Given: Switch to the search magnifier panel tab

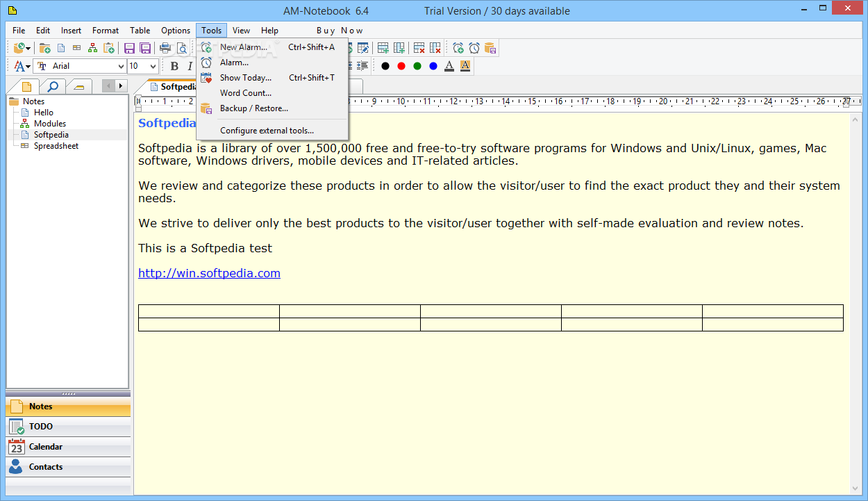Looking at the screenshot, I should coord(52,86).
